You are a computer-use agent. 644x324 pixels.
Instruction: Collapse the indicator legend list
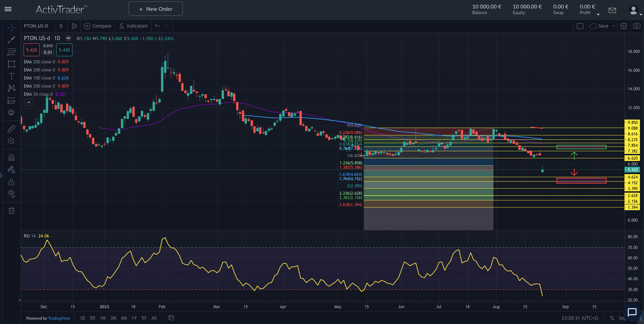coord(29,102)
